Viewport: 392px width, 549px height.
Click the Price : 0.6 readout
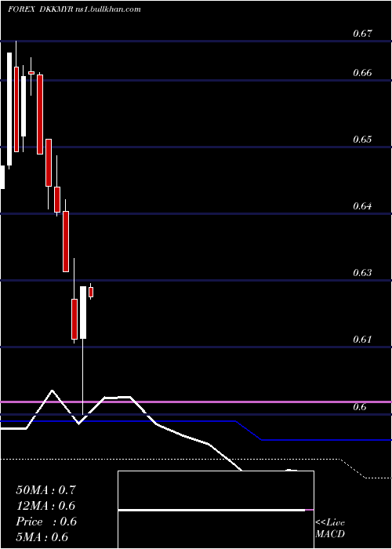coord(46,522)
